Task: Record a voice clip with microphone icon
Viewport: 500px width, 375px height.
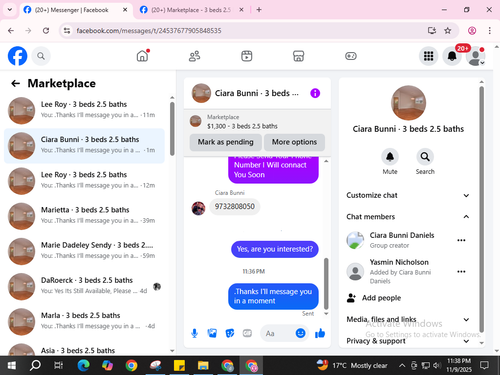Action: 195,333
